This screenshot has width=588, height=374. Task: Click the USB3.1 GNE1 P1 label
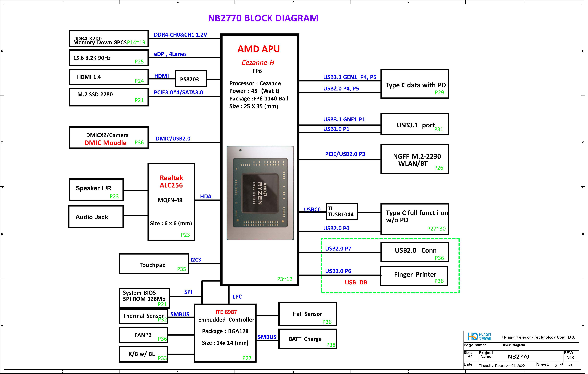pos(344,119)
